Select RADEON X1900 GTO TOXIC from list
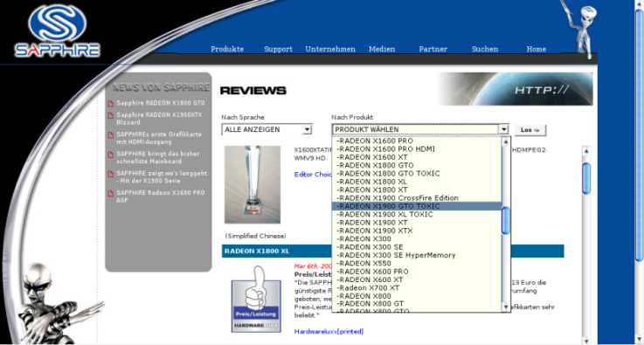This screenshot has width=644, height=345. coord(417,206)
